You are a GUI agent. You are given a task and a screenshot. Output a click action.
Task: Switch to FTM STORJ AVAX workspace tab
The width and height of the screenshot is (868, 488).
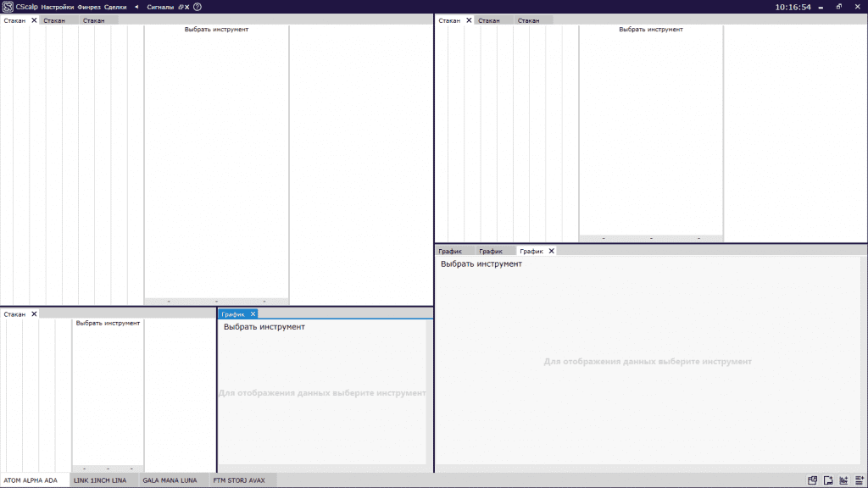click(x=239, y=480)
